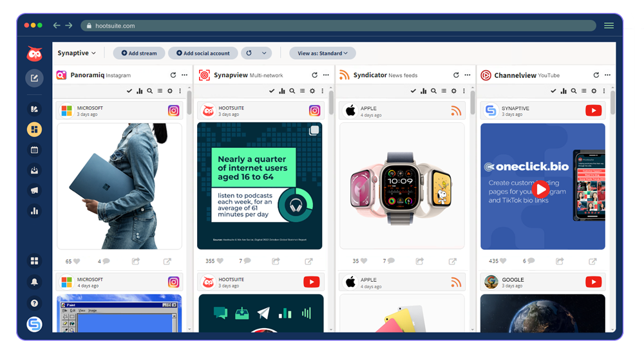Open list view icon in Channelview toolbar
The width and height of the screenshot is (644, 357).
583,91
